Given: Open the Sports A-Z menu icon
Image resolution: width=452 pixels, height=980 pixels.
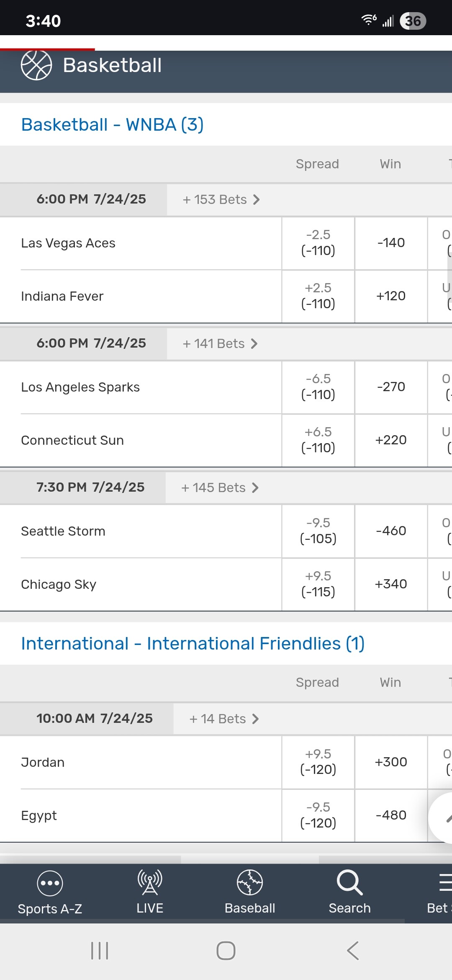Looking at the screenshot, I should pyautogui.click(x=50, y=884).
